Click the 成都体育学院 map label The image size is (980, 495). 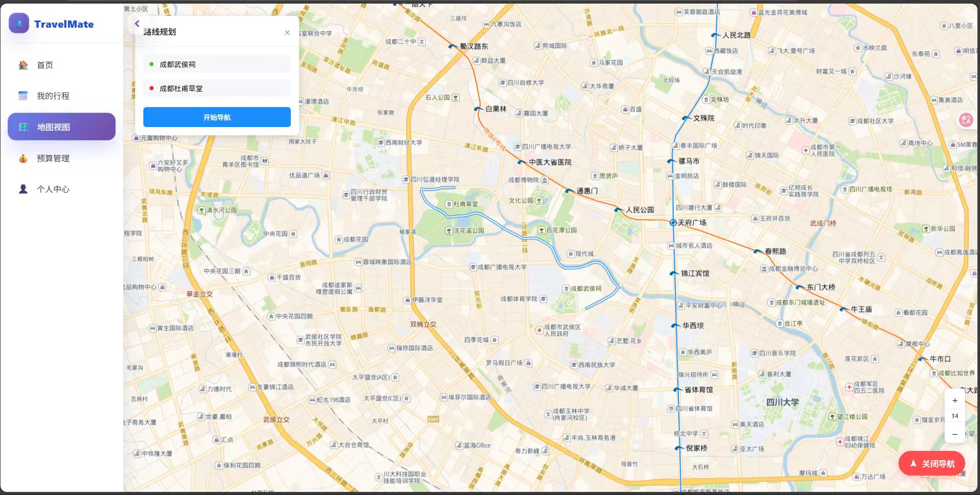point(519,299)
